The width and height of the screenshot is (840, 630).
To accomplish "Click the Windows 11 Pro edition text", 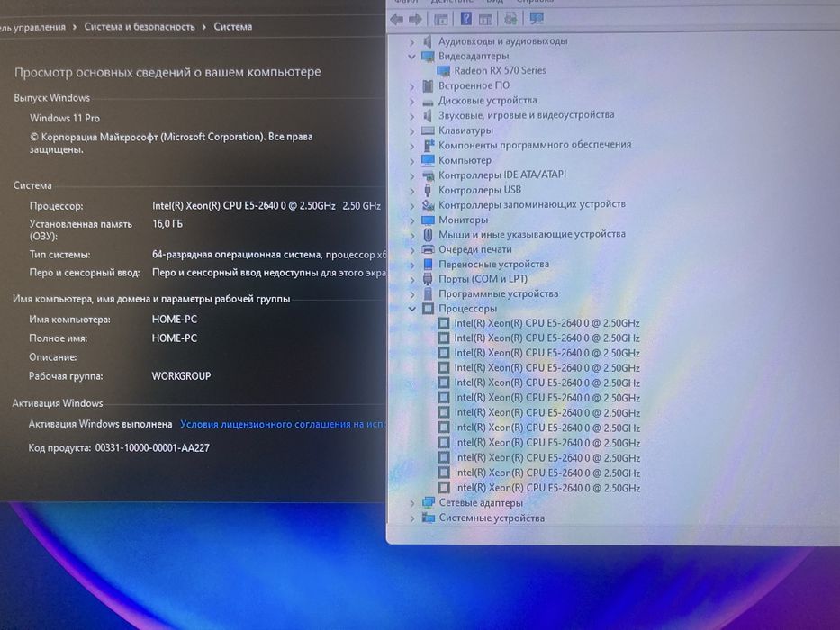I will point(64,118).
